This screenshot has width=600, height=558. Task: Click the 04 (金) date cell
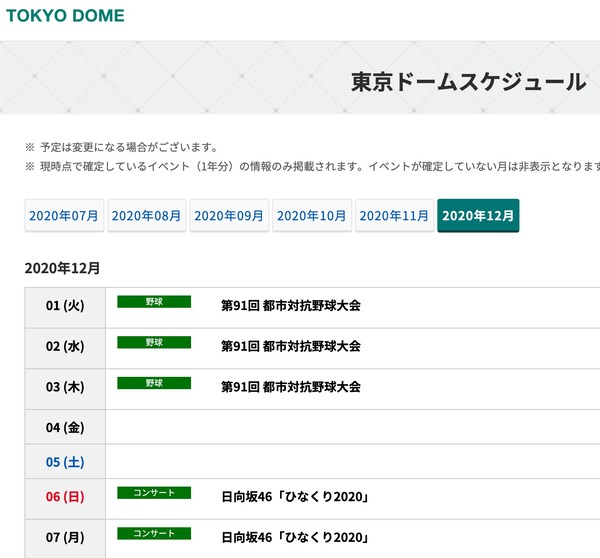pos(65,427)
